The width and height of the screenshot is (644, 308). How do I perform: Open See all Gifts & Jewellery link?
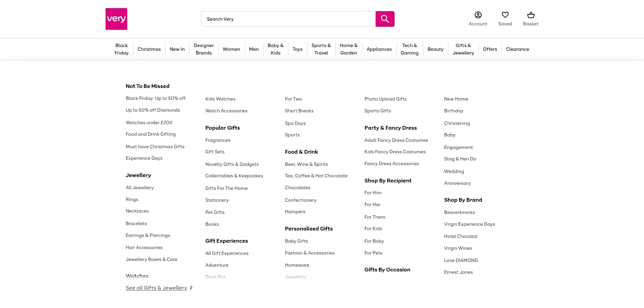point(156,288)
